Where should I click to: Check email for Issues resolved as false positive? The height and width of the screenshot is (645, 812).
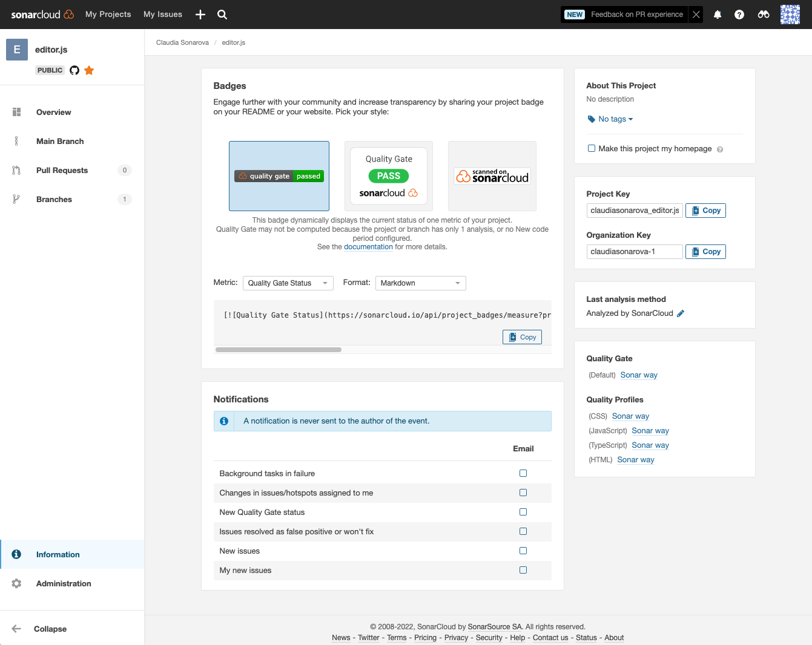523,531
